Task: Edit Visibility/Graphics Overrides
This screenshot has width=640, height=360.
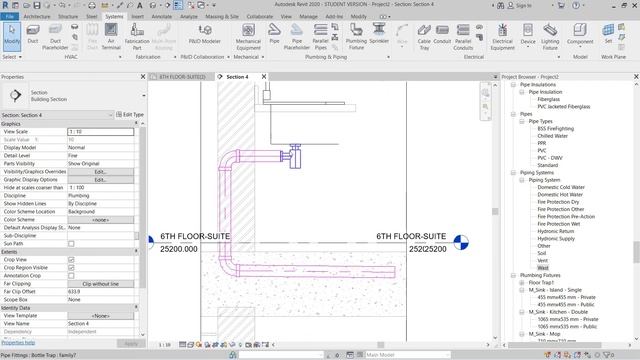Action: [x=100, y=172]
